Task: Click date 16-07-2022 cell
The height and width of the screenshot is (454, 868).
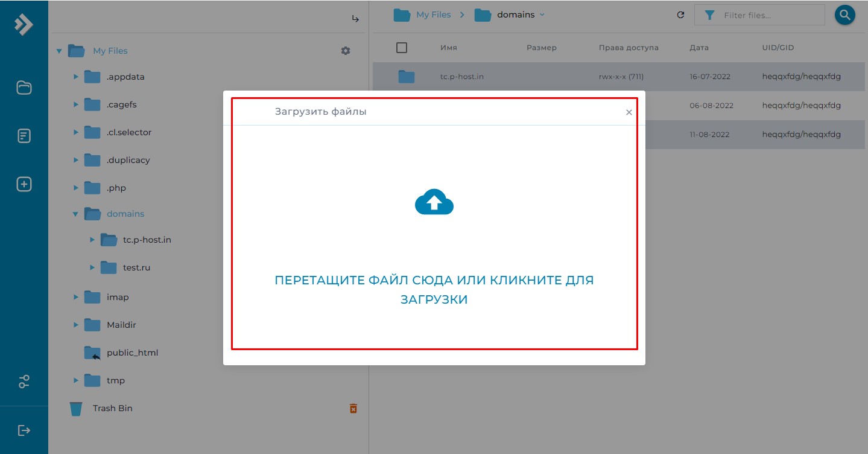Action: coord(711,77)
